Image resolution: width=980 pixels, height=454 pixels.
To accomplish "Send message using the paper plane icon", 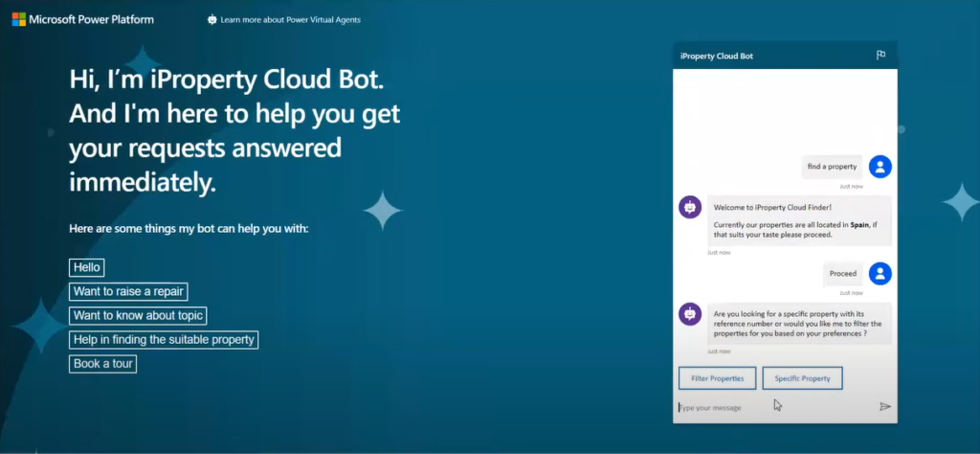I will 884,406.
